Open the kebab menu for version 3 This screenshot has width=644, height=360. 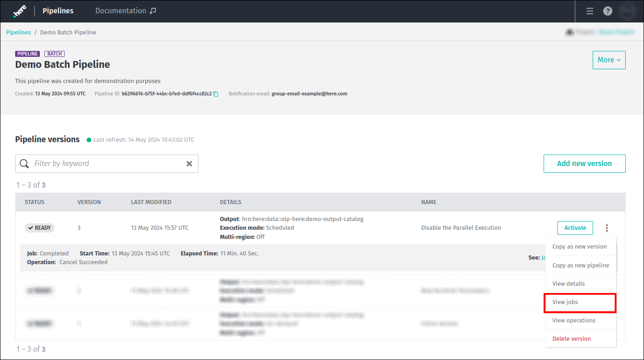607,227
